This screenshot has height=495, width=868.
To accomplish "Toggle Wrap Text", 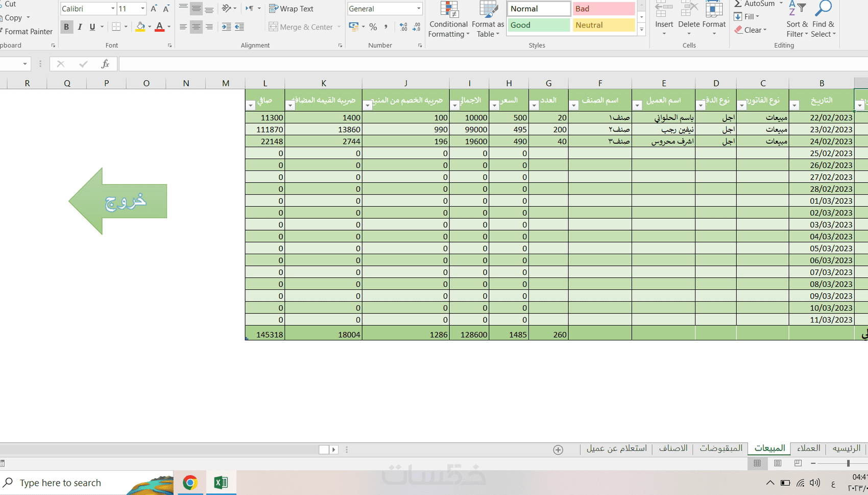I will coord(291,9).
